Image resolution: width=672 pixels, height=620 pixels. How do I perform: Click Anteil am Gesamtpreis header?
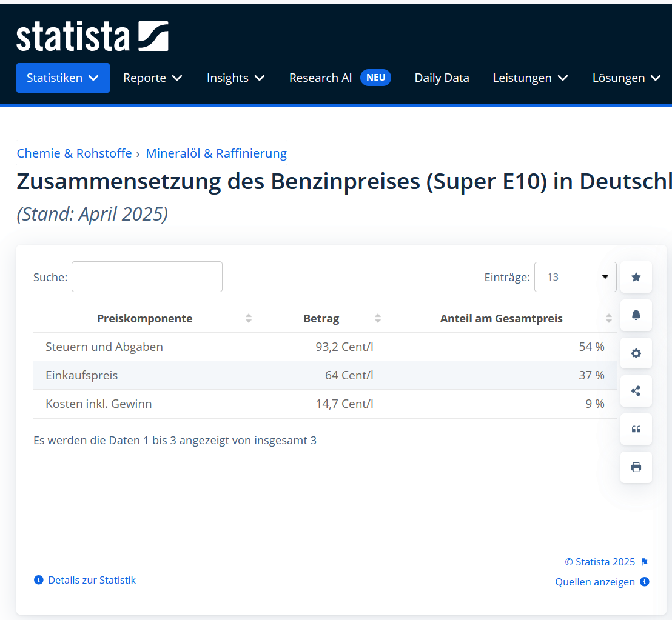point(502,319)
